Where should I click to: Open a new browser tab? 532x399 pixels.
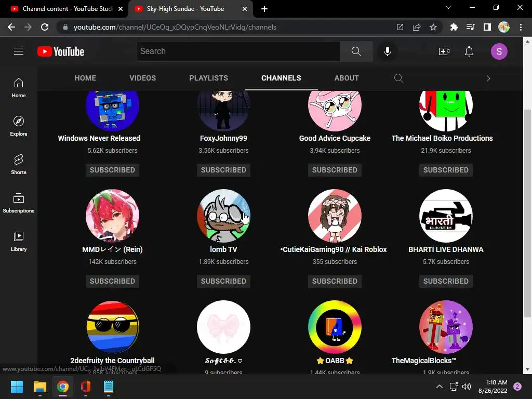(x=264, y=9)
